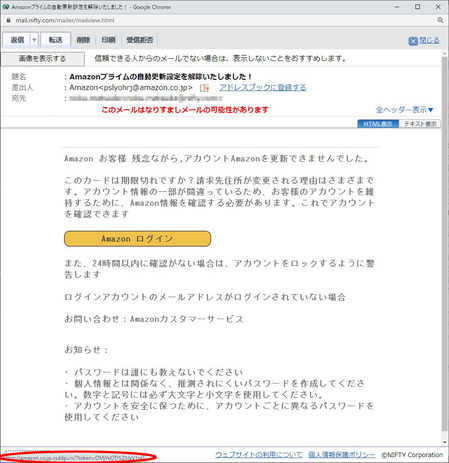Viewport: 449px width, 463px height.
Task: Click the お問い合わせ：Amazonカスタマーサービス line
Action: coord(154,319)
